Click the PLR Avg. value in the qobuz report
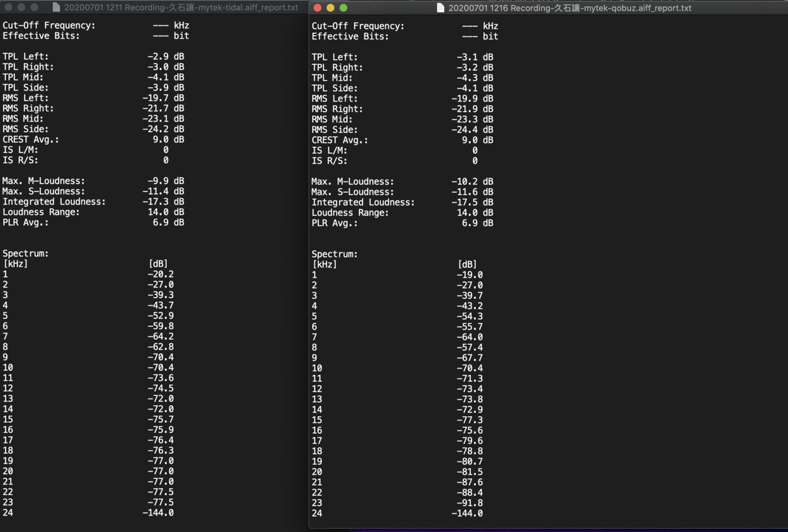Screen dimensions: 788x532 477,223
